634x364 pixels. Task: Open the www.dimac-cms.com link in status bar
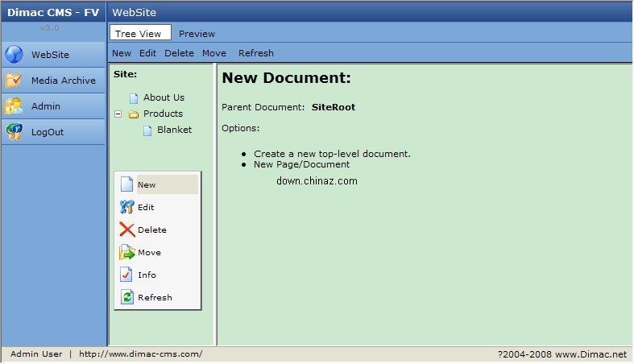tap(141, 354)
